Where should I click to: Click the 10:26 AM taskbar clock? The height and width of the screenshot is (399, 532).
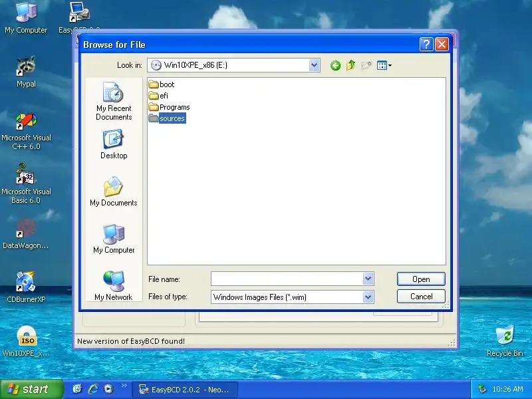click(x=507, y=389)
